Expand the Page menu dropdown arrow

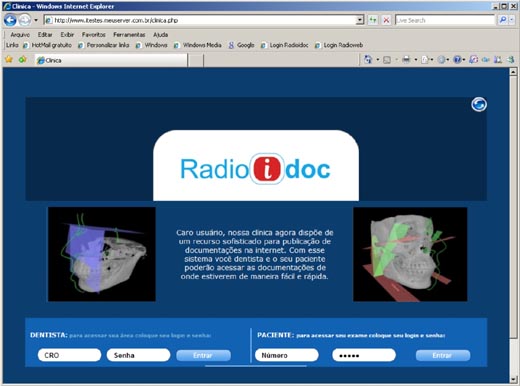(432, 60)
